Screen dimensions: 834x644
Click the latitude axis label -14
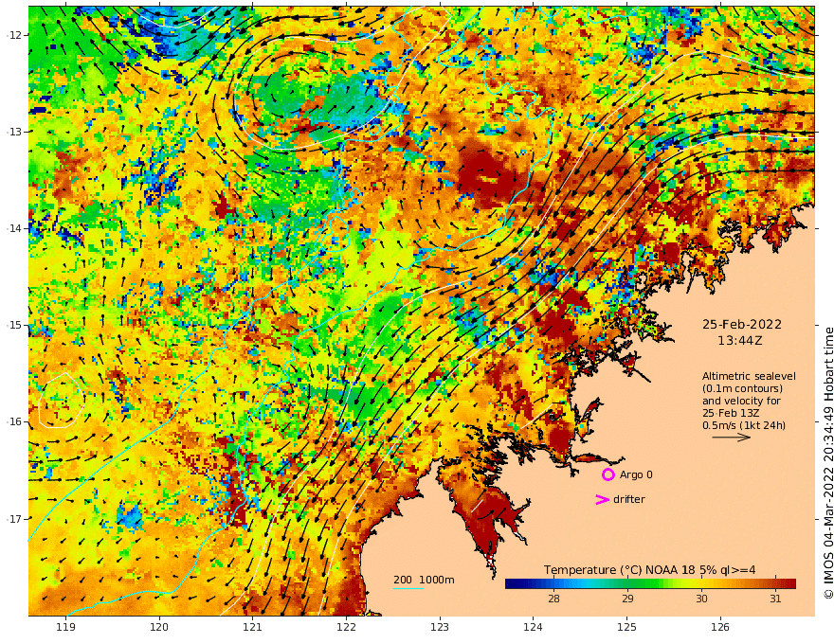(x=13, y=228)
